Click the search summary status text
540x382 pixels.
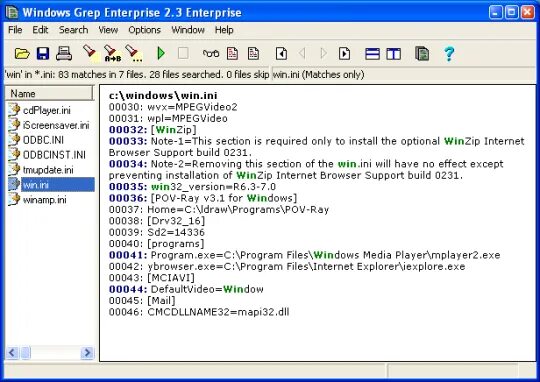point(137,74)
